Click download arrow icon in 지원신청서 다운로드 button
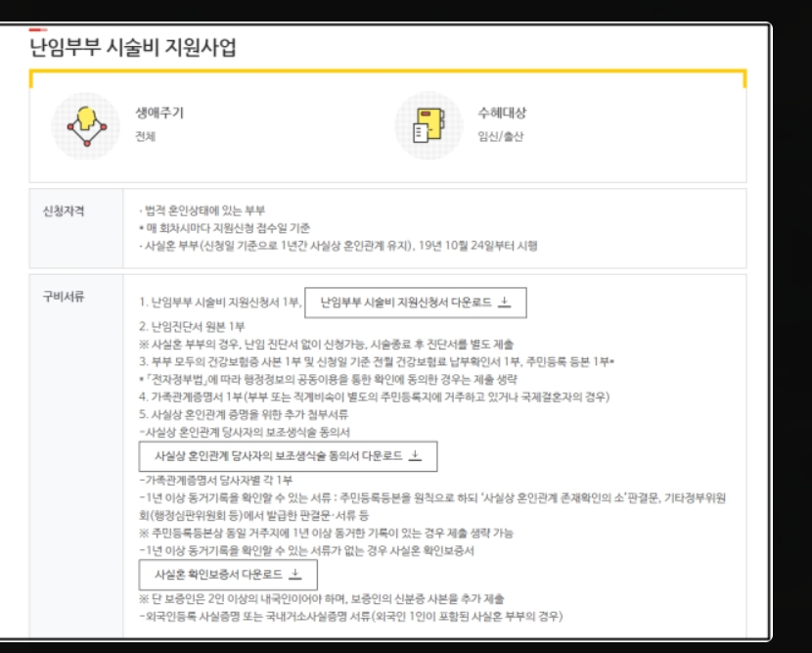The width and height of the screenshot is (812, 653). 504,303
